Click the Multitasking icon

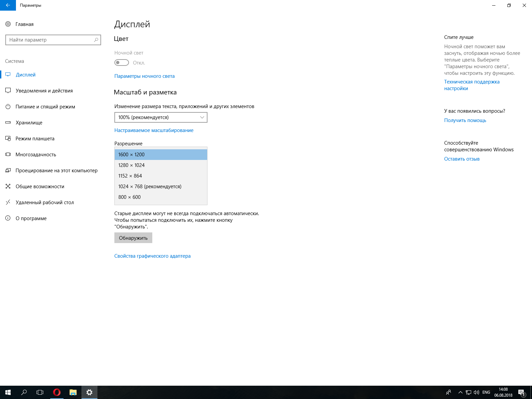point(8,154)
